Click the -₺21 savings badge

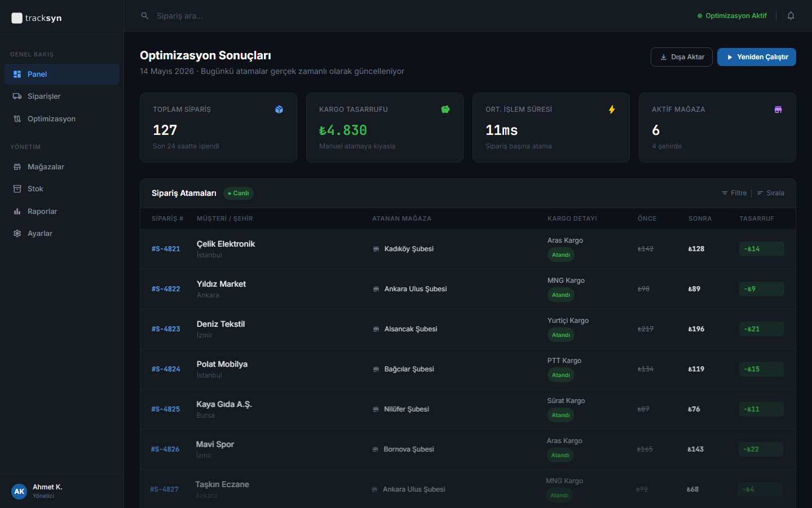(762, 329)
